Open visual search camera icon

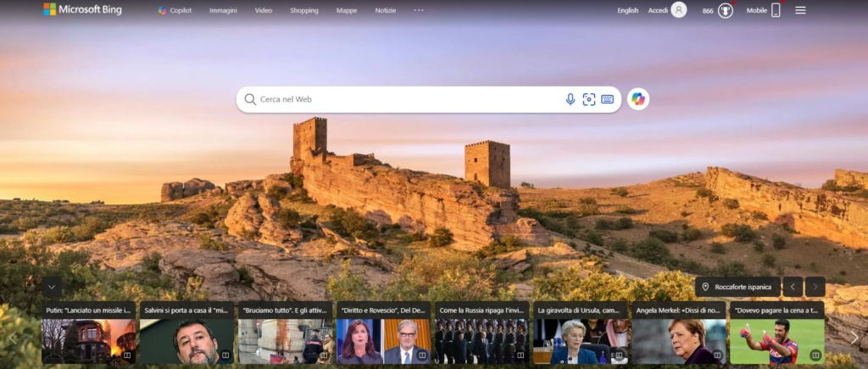click(x=589, y=99)
